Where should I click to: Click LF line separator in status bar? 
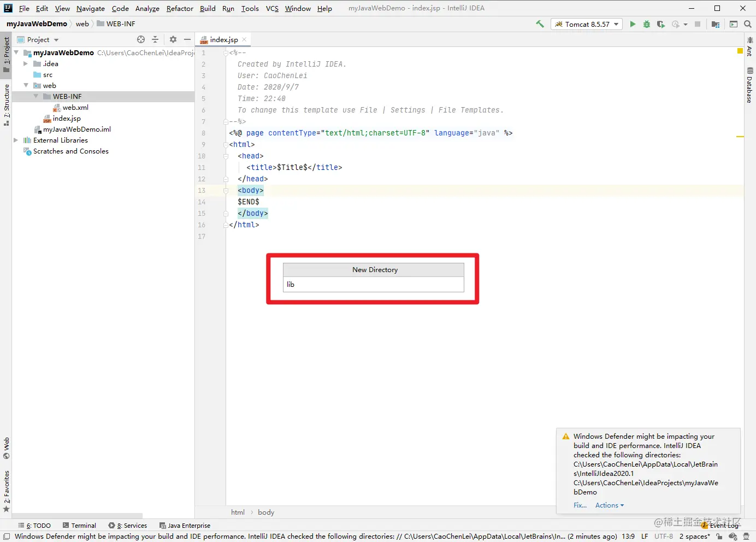[645, 537]
